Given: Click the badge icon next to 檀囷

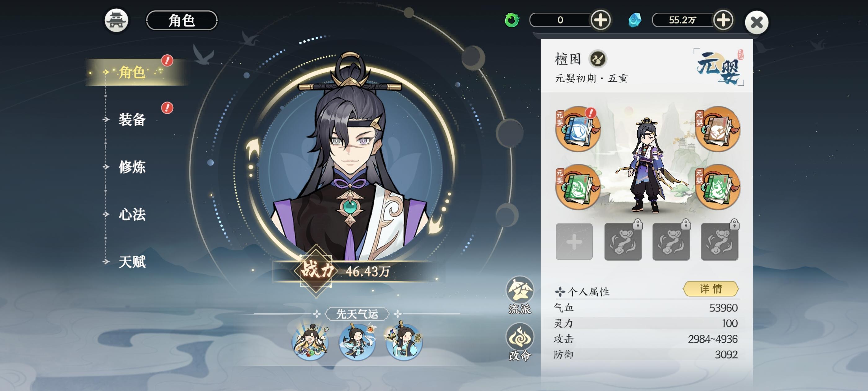Looking at the screenshot, I should point(598,59).
